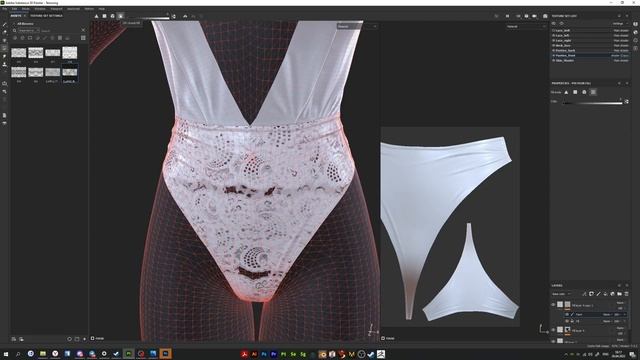Select the Paint effect row in Layers
The image size is (640, 360).
[x=596, y=315]
